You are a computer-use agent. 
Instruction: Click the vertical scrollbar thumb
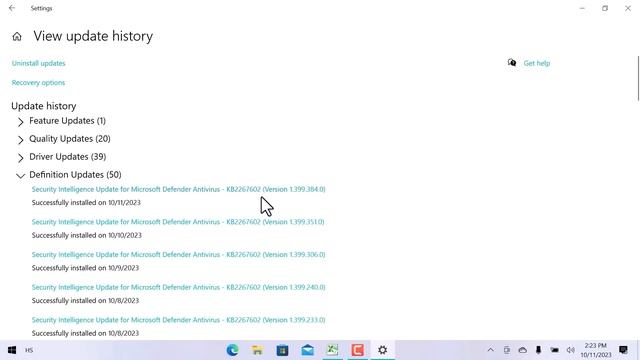638,78
